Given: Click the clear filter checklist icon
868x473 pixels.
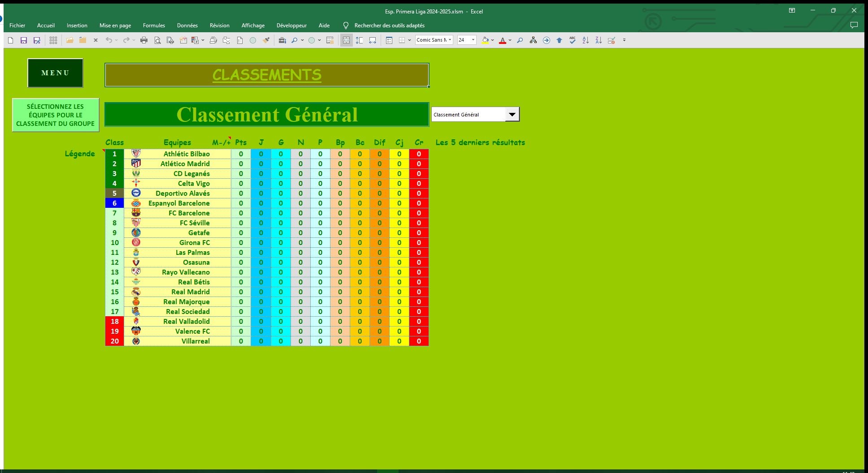Looking at the screenshot, I should 612,40.
